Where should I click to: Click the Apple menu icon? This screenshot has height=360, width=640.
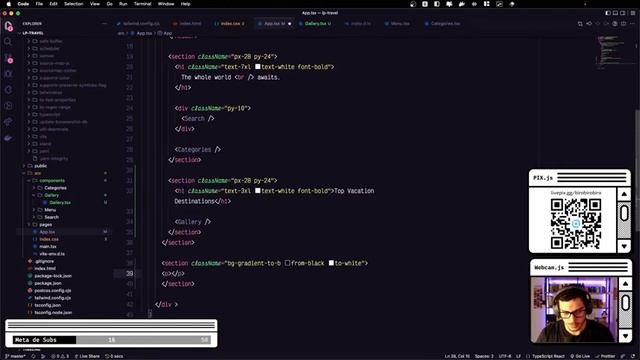coord(9,4)
